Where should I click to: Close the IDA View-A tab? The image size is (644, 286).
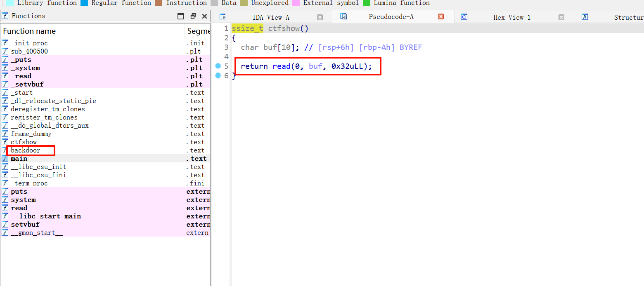point(320,17)
